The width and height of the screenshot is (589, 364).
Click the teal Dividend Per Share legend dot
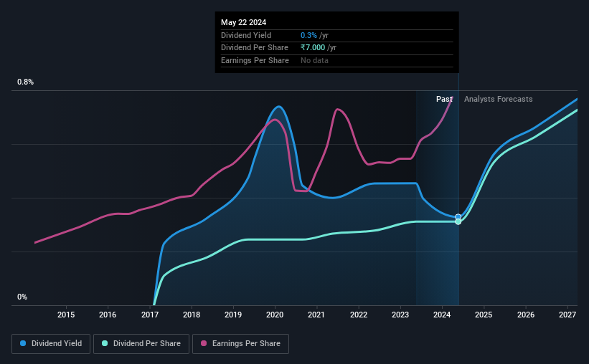[x=105, y=343]
